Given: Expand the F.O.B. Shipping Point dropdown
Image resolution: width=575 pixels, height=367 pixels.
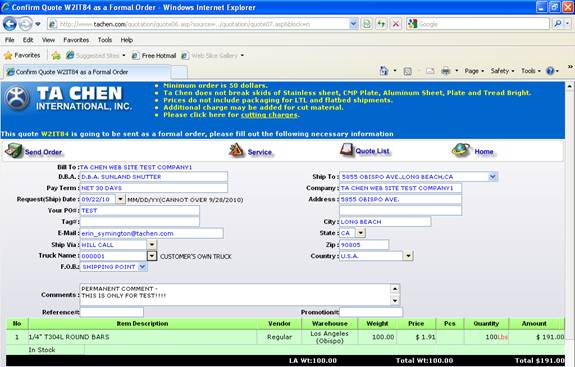Looking at the screenshot, I should [143, 267].
